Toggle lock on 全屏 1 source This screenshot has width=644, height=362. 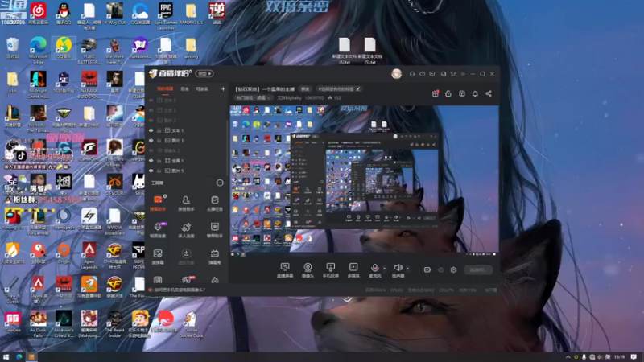159,160
